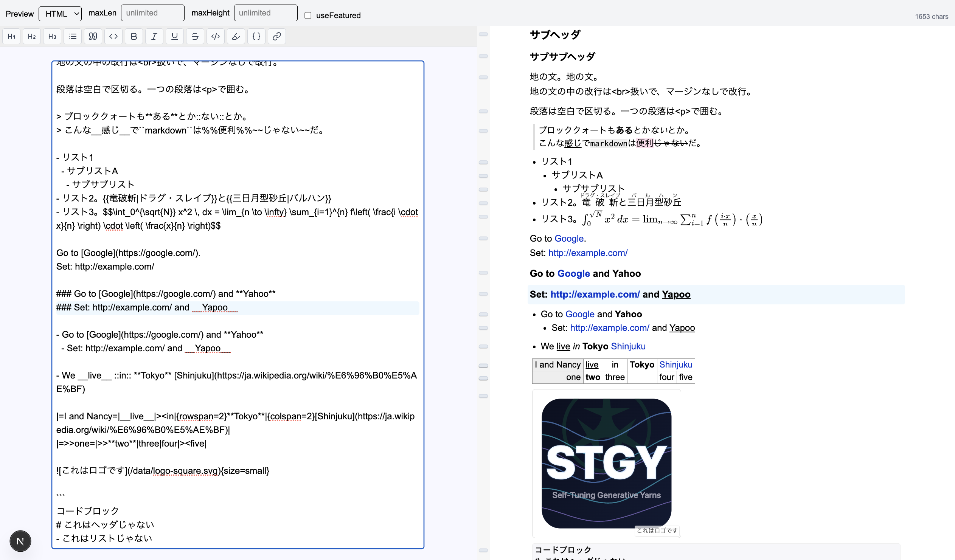The width and height of the screenshot is (955, 560).
Task: Open the round N dev tools button
Action: [x=20, y=541]
